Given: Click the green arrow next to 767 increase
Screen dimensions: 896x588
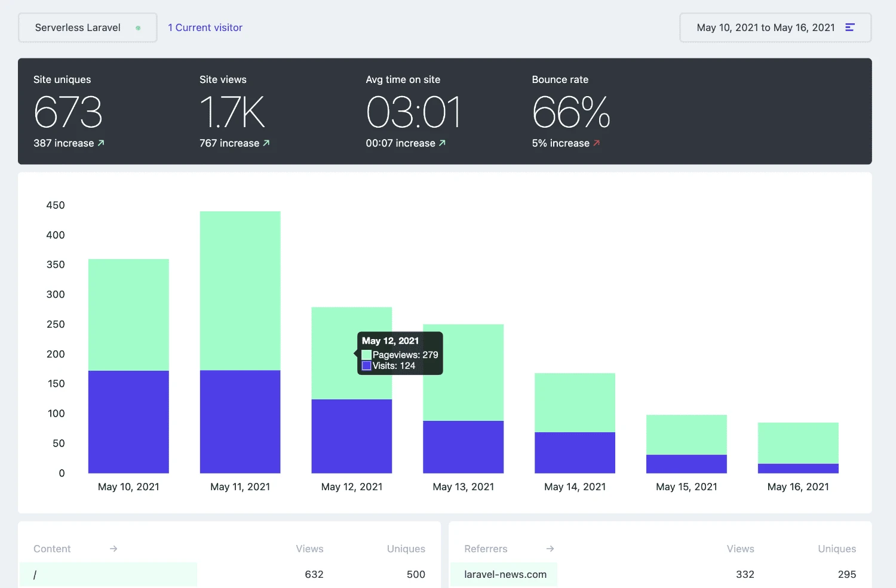Looking at the screenshot, I should [x=267, y=143].
